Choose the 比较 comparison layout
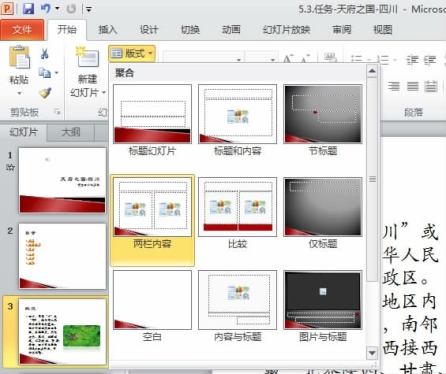This screenshot has height=374, width=446. point(237,213)
